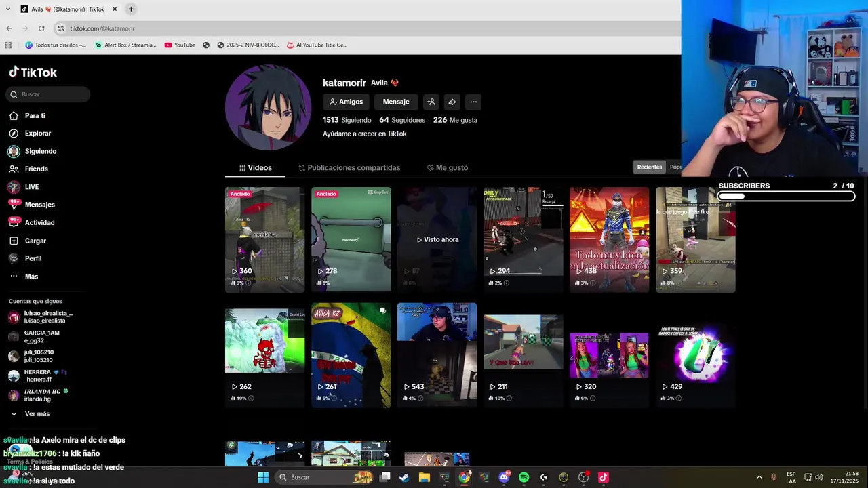Open File Explorer from taskbar
Viewport: 868px width, 488px height.
coord(425,477)
